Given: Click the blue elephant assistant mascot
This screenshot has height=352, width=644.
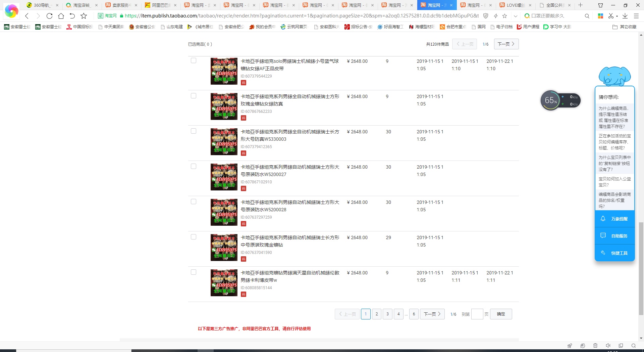Looking at the screenshot, I should [x=614, y=76].
